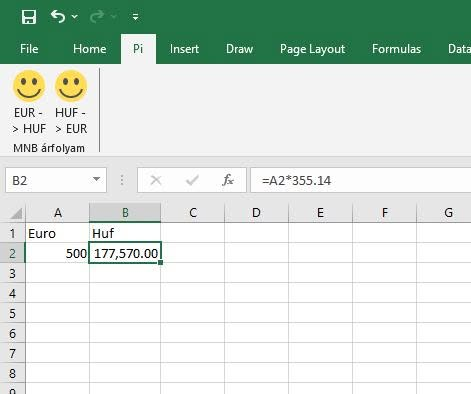Image resolution: width=471 pixels, height=394 pixels.
Task: Select row 5 header
Action: click(12, 313)
